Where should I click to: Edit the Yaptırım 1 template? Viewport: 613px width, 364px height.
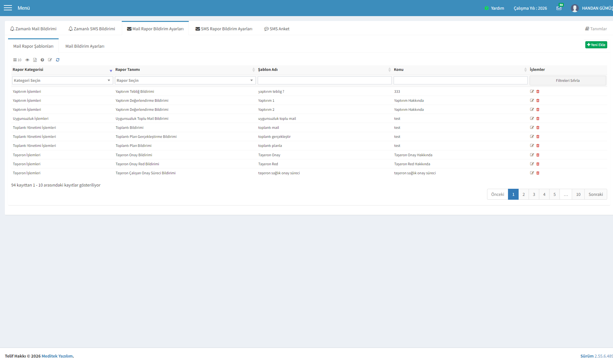(x=532, y=101)
